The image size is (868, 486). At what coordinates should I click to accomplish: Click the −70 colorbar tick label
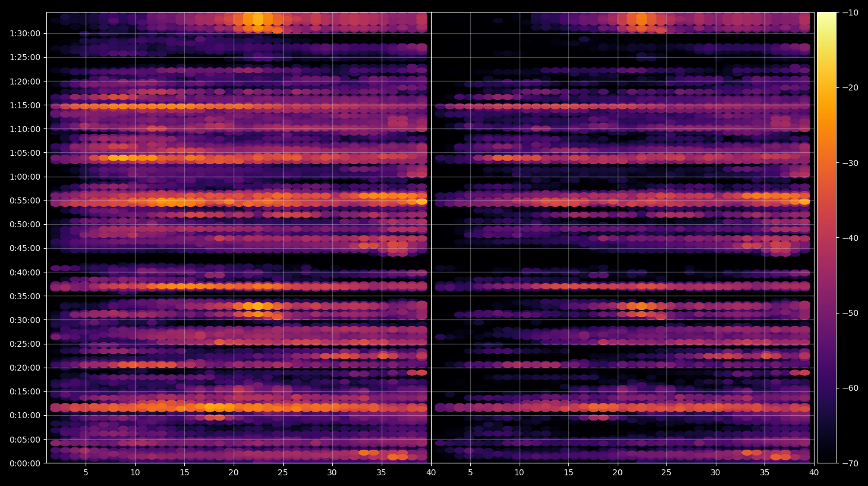tap(851, 463)
